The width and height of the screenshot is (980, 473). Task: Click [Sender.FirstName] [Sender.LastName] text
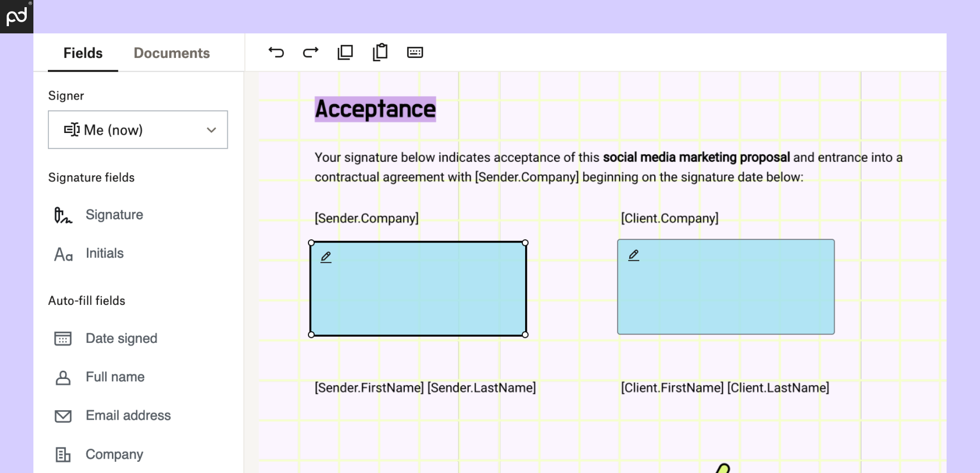click(425, 387)
